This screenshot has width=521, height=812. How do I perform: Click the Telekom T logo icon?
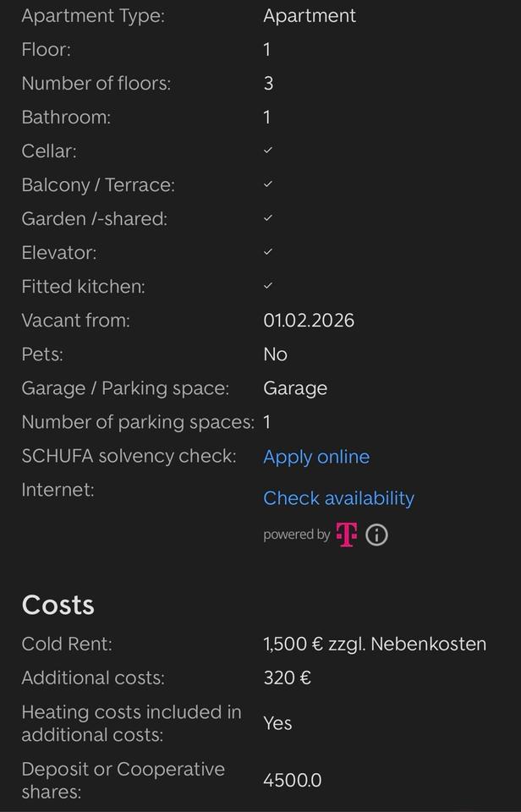(x=347, y=535)
